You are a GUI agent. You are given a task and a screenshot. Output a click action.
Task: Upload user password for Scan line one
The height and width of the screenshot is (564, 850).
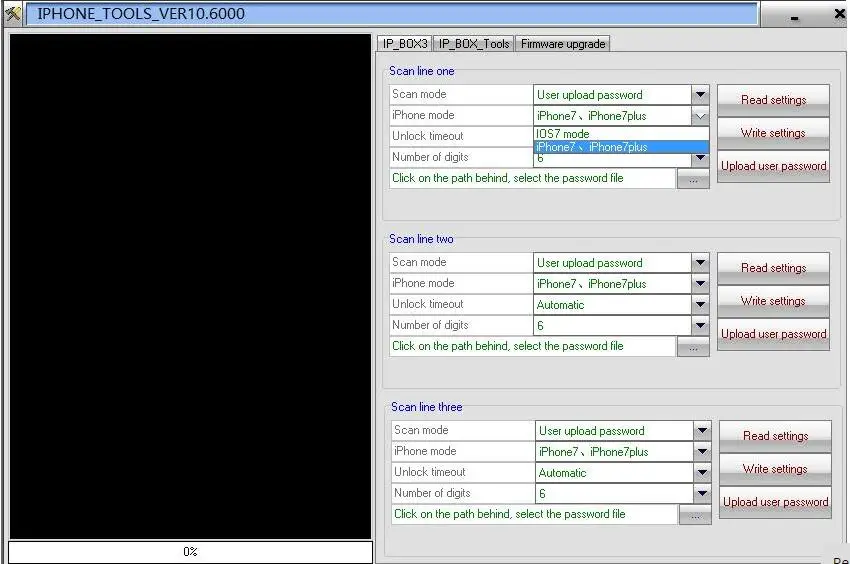[774, 166]
